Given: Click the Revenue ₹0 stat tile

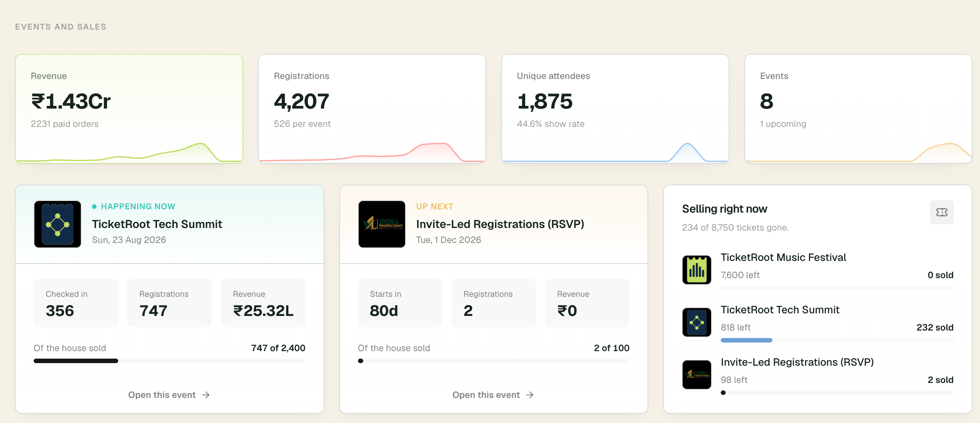Looking at the screenshot, I should point(587,303).
